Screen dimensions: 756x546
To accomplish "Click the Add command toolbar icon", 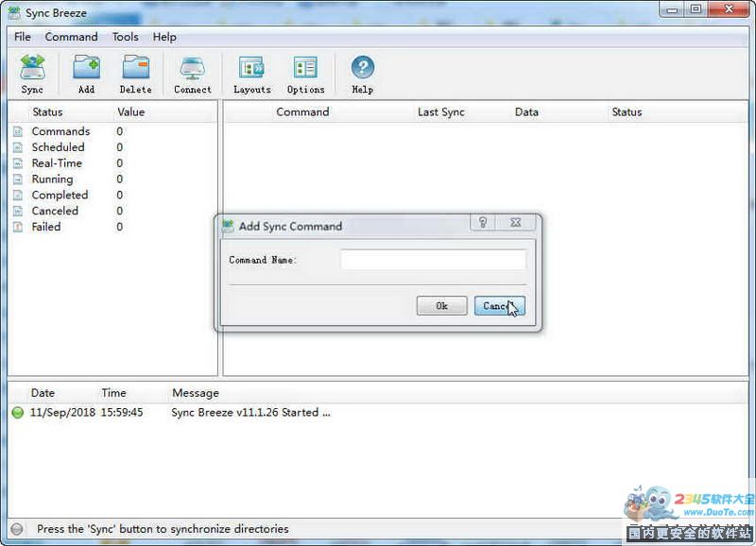I will [x=87, y=67].
